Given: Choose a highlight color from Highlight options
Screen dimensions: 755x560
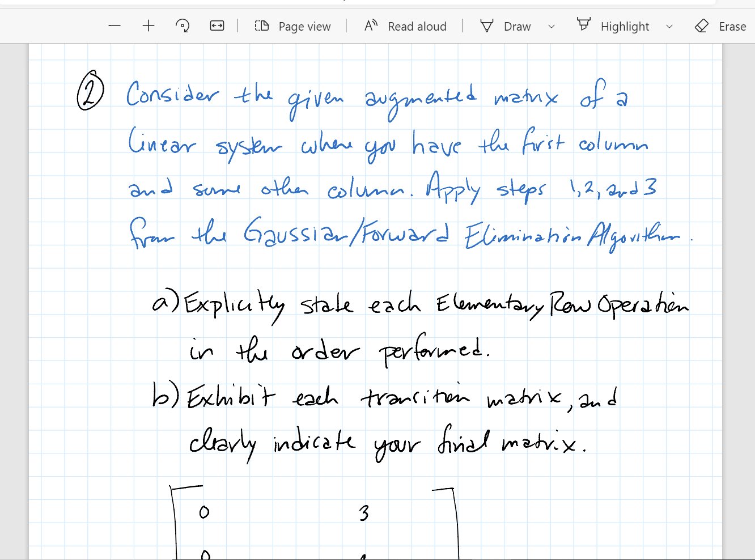Looking at the screenshot, I should pos(669,26).
